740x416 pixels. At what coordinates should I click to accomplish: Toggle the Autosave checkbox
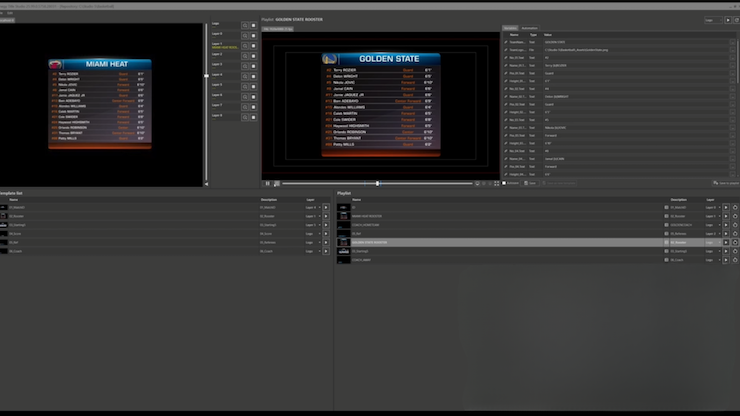point(504,183)
